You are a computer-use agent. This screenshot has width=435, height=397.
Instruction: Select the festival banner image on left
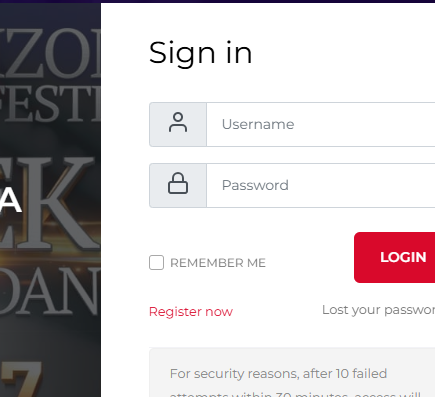(50, 200)
